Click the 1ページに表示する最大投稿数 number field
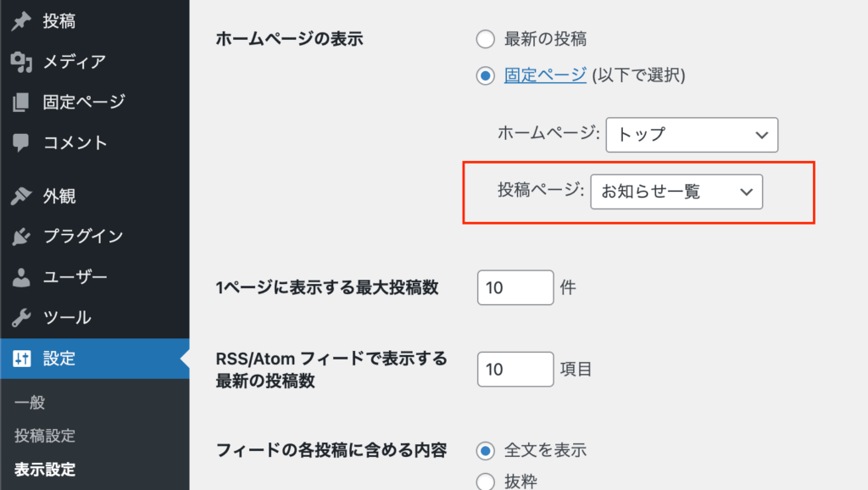Screen dimensions: 868x490 (x=515, y=287)
